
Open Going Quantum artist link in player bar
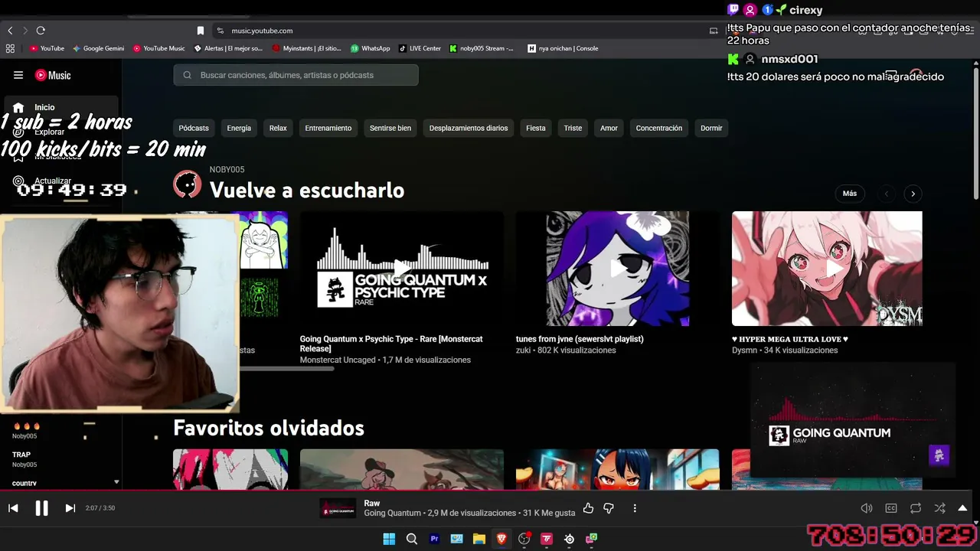(x=392, y=513)
